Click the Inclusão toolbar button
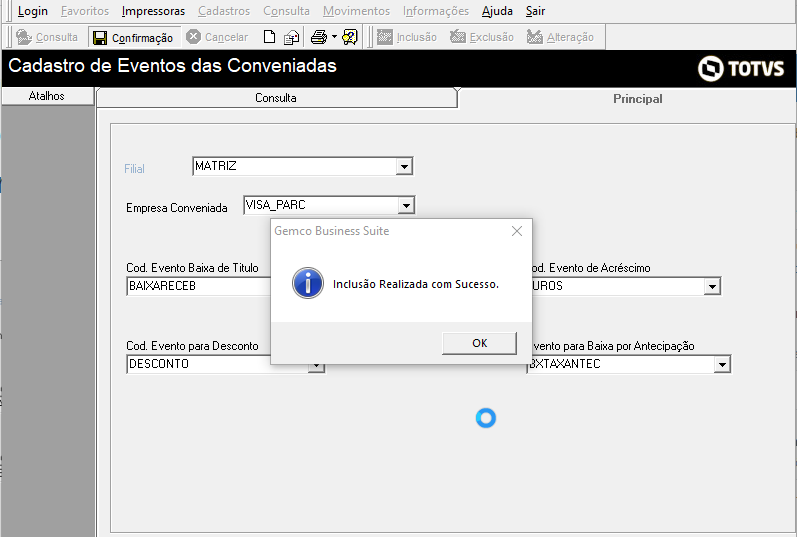This screenshot has height=537, width=797. point(407,37)
